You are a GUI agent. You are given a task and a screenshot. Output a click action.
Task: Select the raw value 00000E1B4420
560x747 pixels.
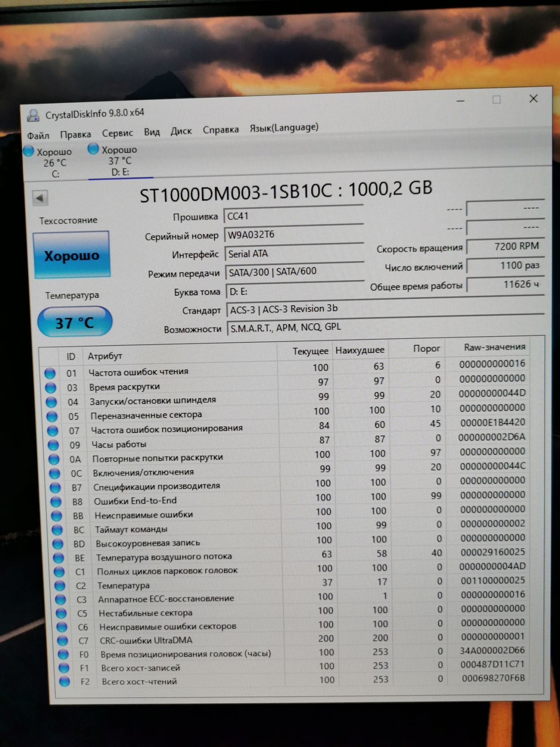pyautogui.click(x=492, y=422)
